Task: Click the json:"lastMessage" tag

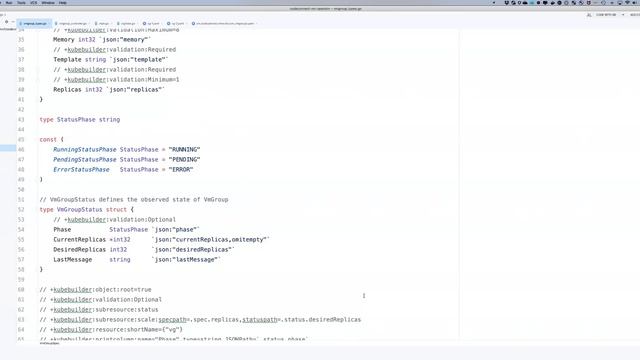Action: coord(186,260)
